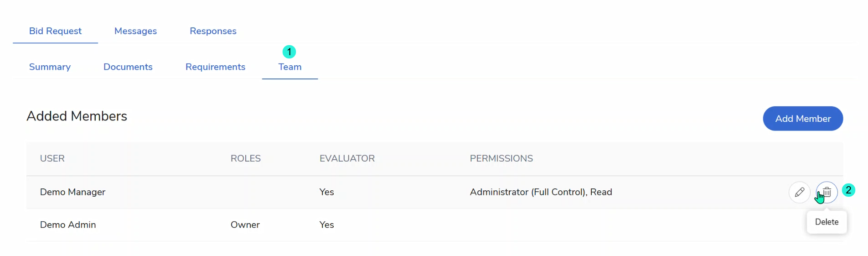Click the green step 2 badge
868x256 pixels.
(x=848, y=190)
